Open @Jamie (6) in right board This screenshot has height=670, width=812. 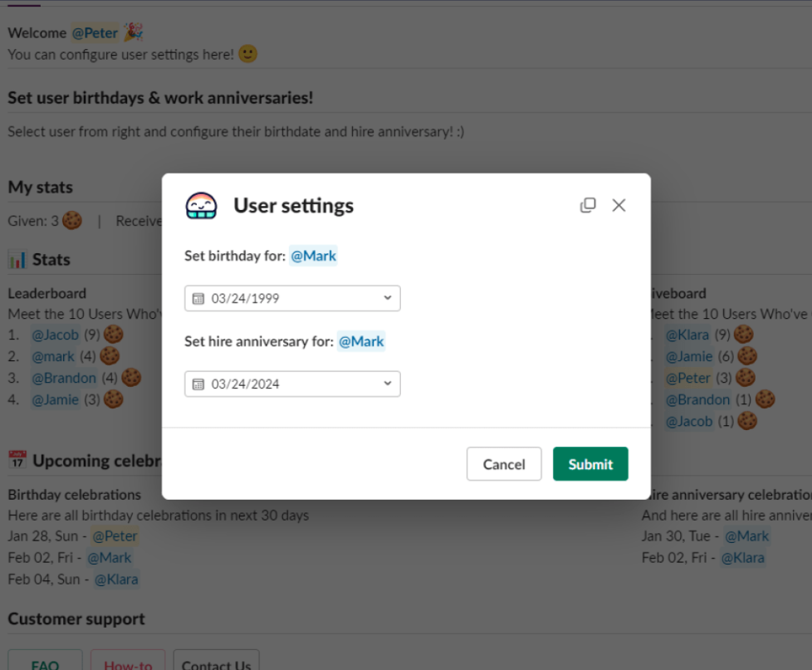(689, 357)
